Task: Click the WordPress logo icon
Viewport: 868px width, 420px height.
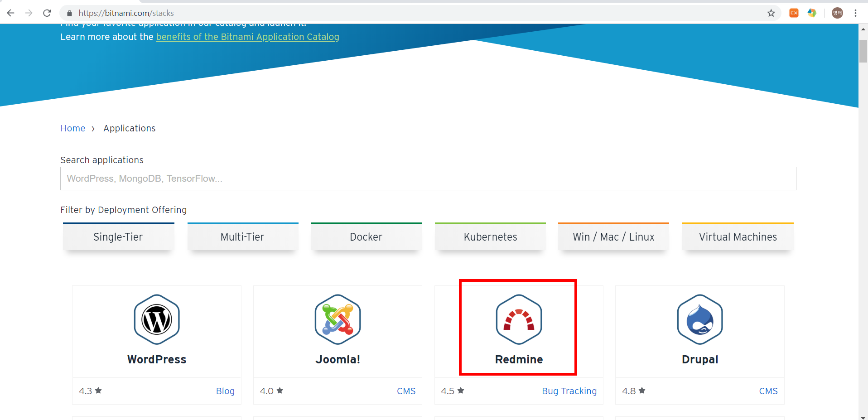Action: tap(157, 319)
